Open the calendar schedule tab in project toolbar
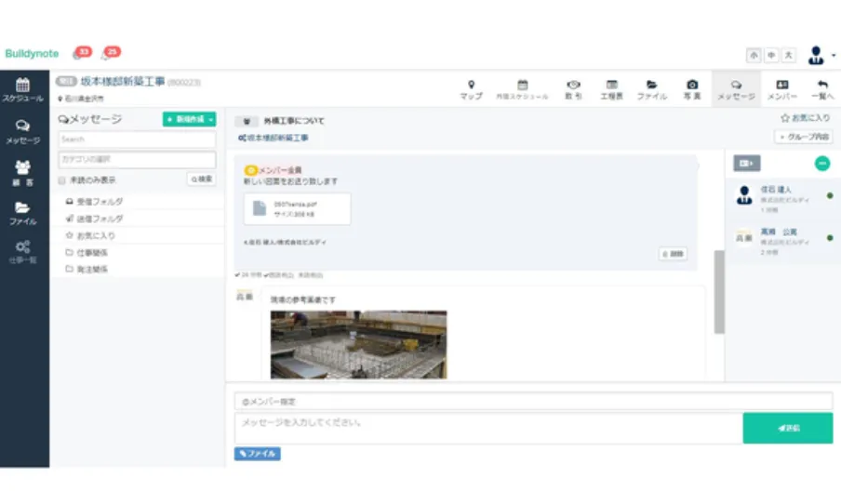This screenshot has height=504, width=841. [522, 89]
